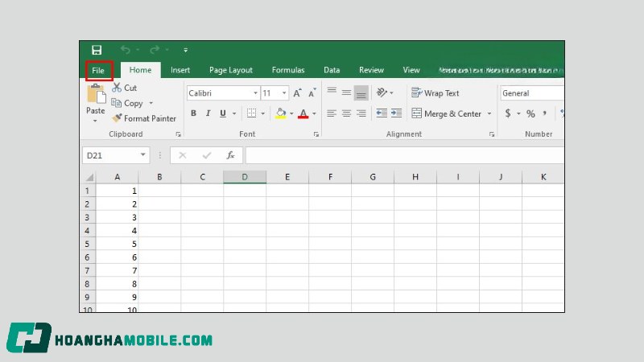This screenshot has width=644, height=362.
Task: Open Customize Quick Access Toolbar arrow
Action: [186, 50]
